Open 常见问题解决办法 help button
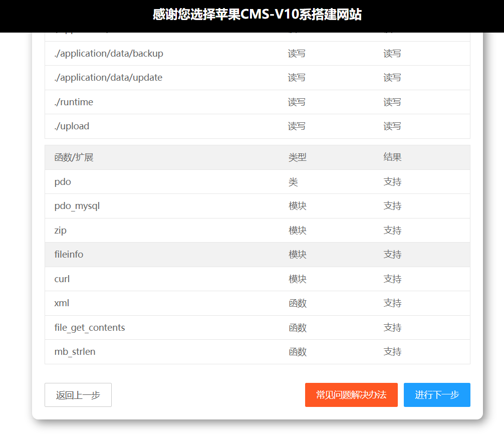The image size is (504, 436). [351, 395]
